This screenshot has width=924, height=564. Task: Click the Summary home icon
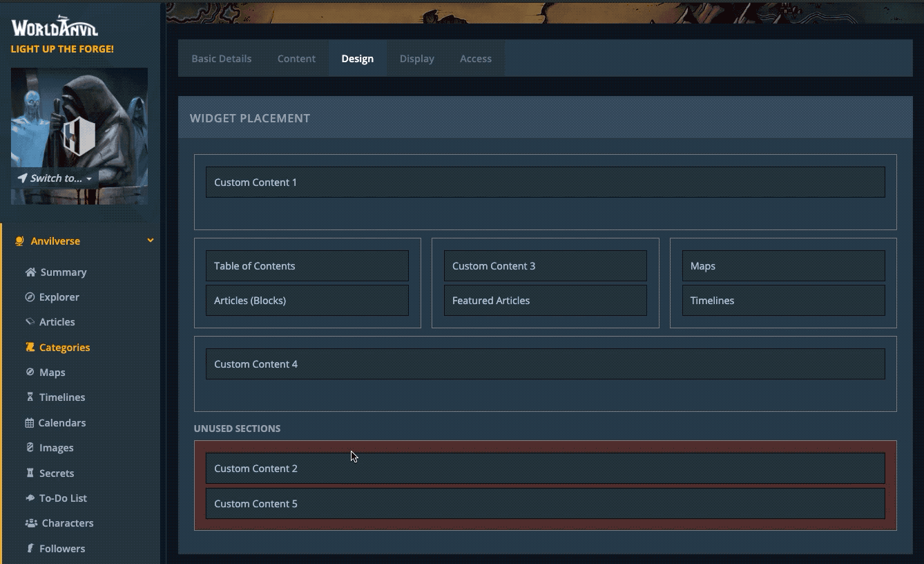[30, 272]
